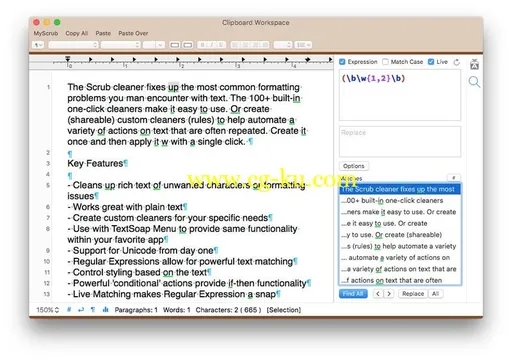Open the font typeface popup in toolbar
Image resolution: width=512 pixels, height=360 pixels.
(120, 45)
